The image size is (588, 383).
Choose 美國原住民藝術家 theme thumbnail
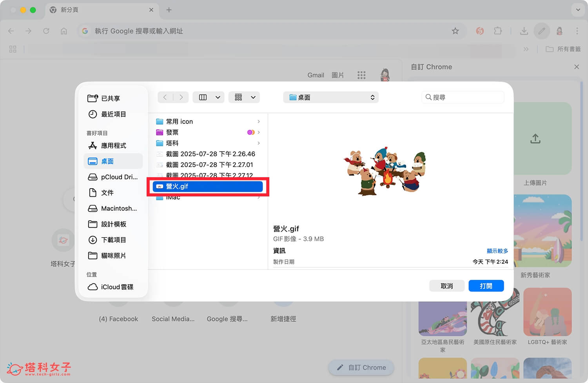(495, 312)
